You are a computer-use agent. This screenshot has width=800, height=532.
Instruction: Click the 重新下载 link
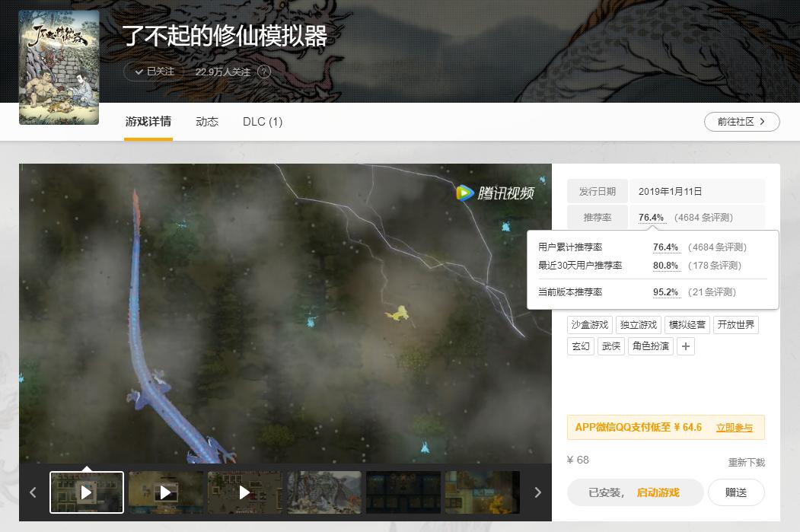pyautogui.click(x=747, y=460)
